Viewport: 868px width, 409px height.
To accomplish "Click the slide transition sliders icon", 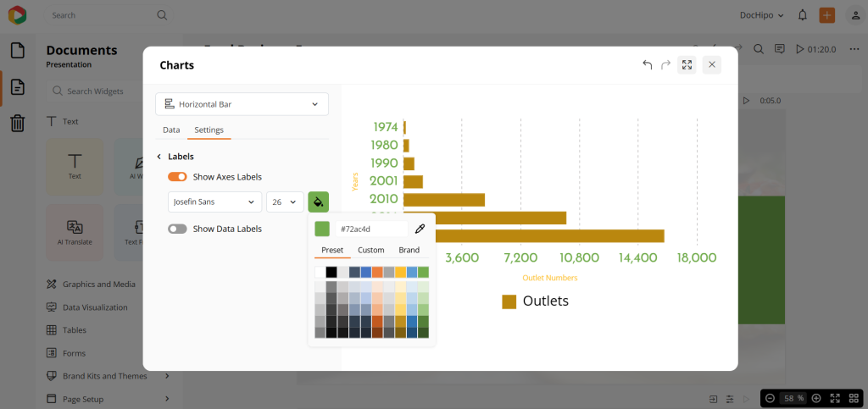I will click(x=730, y=399).
